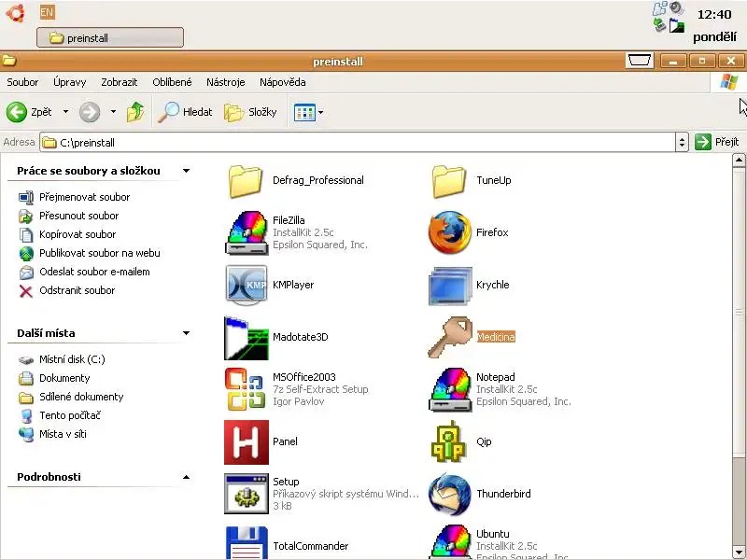Select the KMPlayer icon
747x560 pixels.
click(x=247, y=285)
